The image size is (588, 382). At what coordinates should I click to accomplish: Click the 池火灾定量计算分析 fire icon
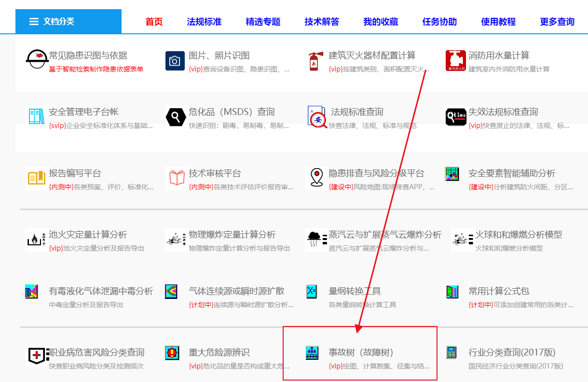pos(37,240)
